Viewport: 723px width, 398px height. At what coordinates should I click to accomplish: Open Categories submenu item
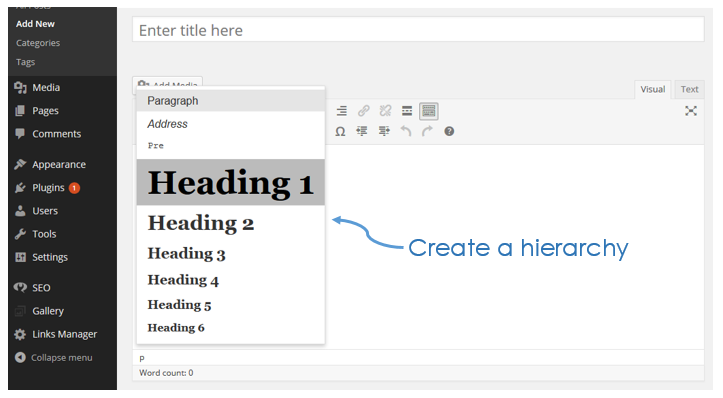coord(38,43)
